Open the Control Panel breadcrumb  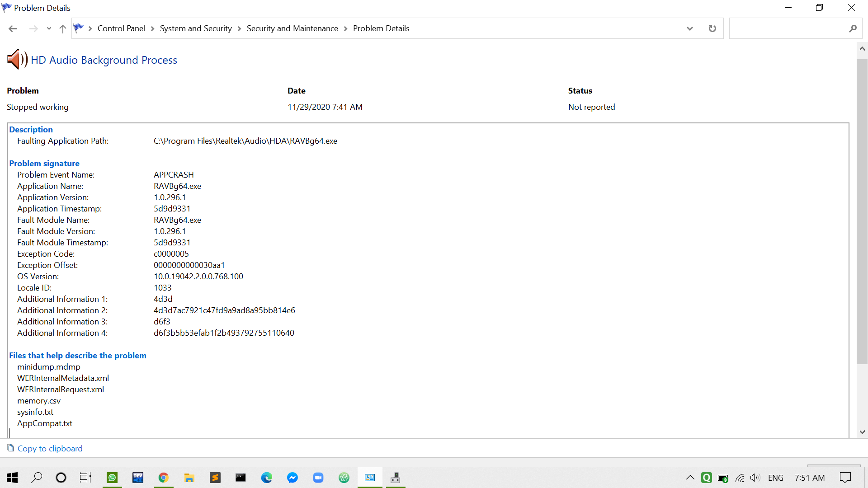coord(121,28)
